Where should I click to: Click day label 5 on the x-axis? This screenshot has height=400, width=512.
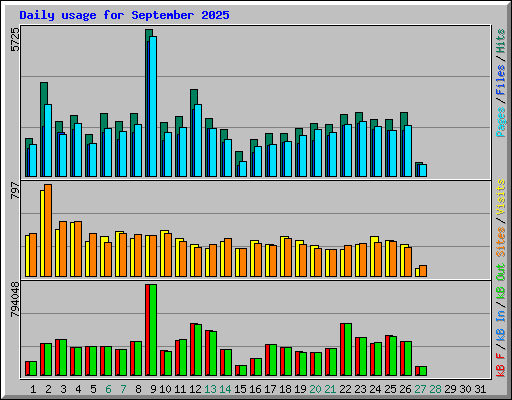tap(93, 389)
